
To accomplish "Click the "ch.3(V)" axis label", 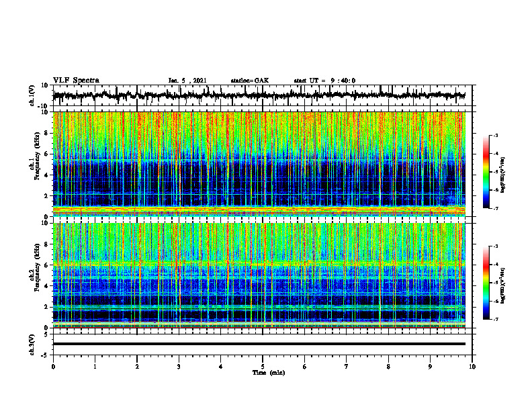I will (32, 345).
